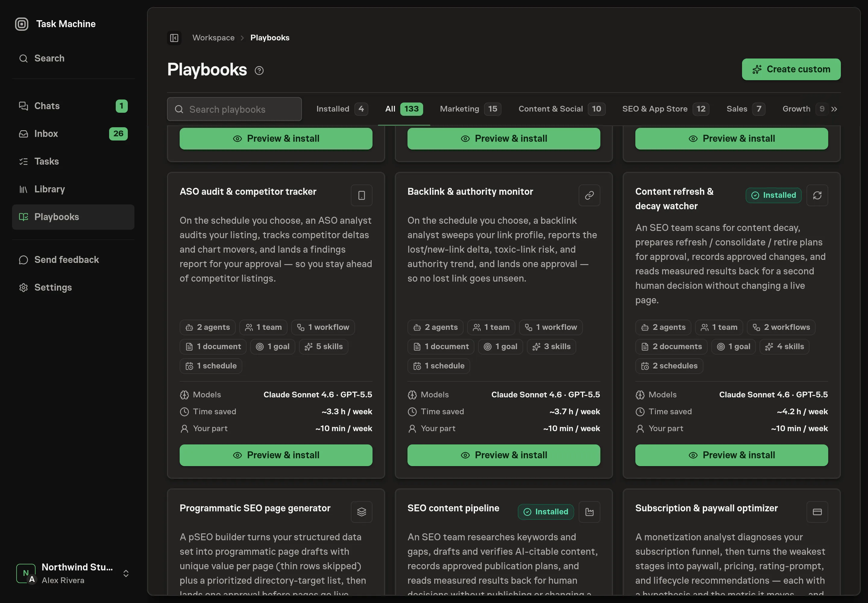868x603 pixels.
Task: Click the 5 skills chip on ASO card
Action: (323, 346)
